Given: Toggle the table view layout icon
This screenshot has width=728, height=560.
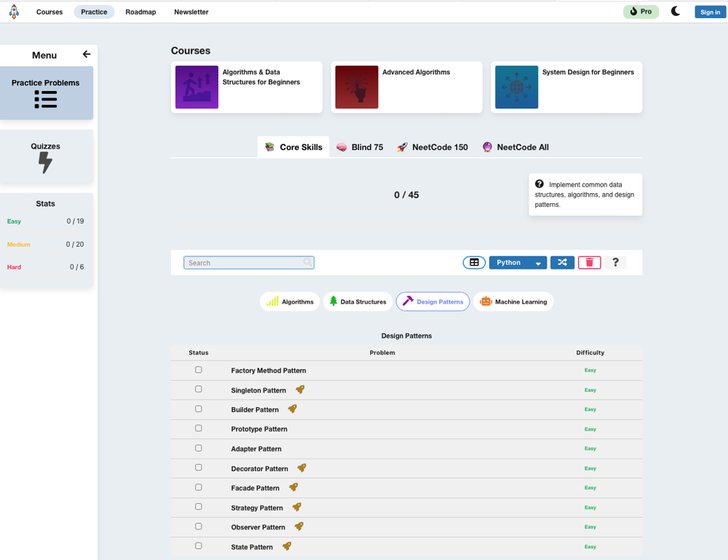Looking at the screenshot, I should (474, 263).
